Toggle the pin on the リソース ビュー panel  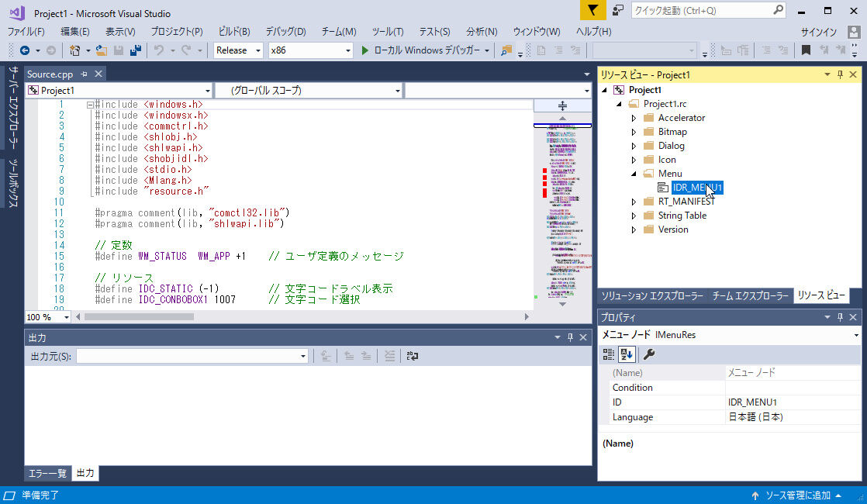pyautogui.click(x=840, y=75)
